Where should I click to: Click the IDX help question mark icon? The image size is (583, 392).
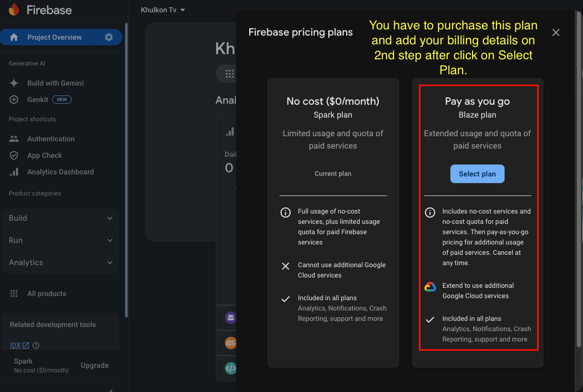point(36,346)
